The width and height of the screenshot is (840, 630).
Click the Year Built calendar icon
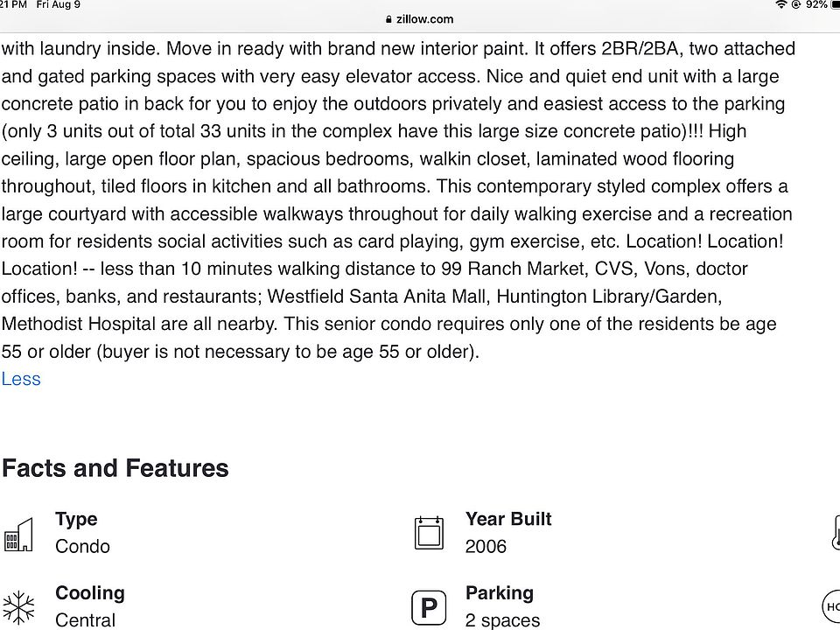(429, 533)
